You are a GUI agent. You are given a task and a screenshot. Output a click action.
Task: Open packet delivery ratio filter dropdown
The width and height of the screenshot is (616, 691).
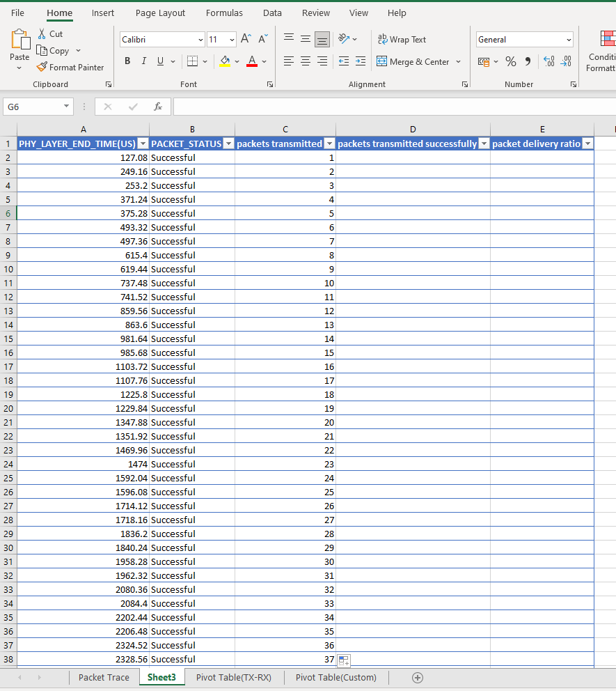(x=588, y=143)
